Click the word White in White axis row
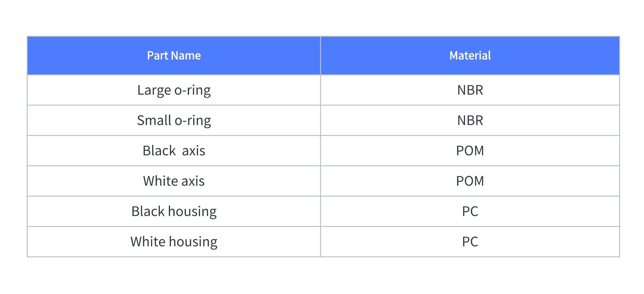The width and height of the screenshot is (644, 294). (x=160, y=181)
